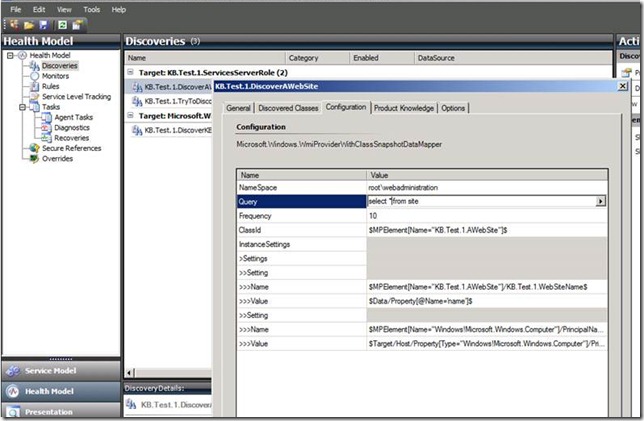644x421 pixels.
Task: Click the InstanceSettings row name
Action: (301, 244)
